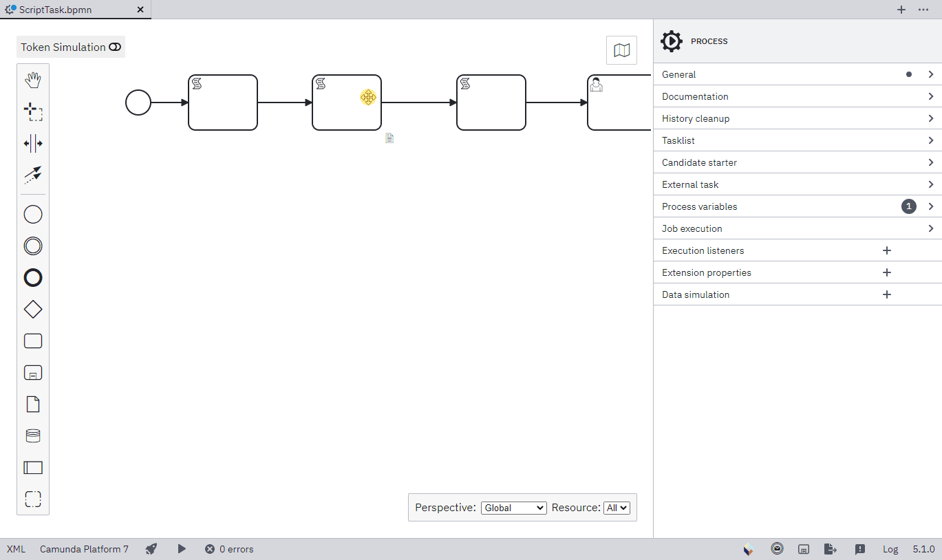The image size is (942, 560).
Task: Add an Execution listener with plus button
Action: 886,250
